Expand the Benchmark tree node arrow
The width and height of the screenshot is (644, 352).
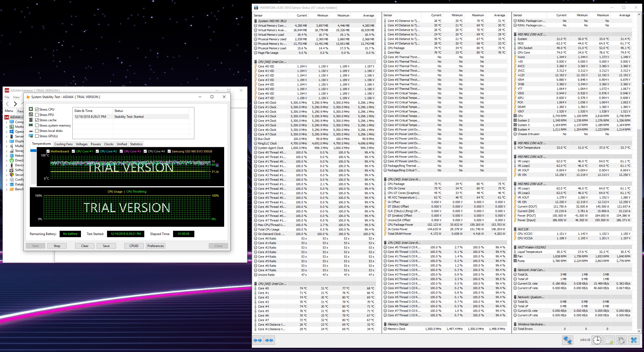pyautogui.click(x=6, y=189)
